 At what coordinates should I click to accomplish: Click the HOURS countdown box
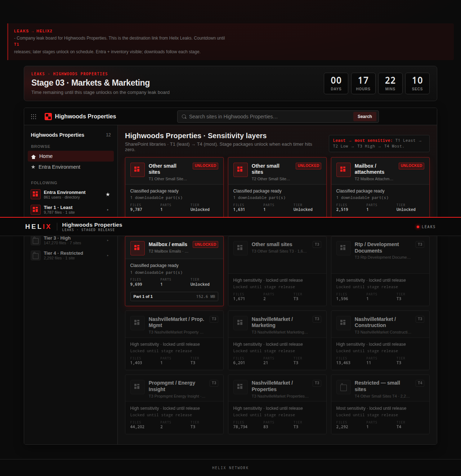point(363,83)
